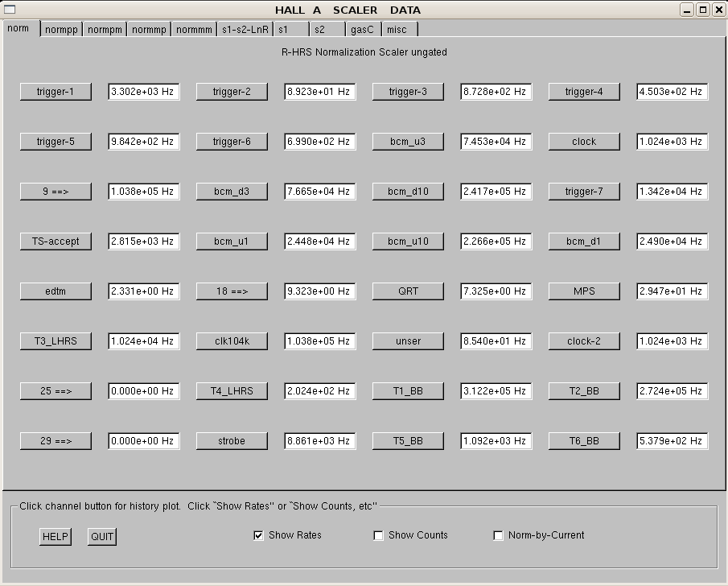Maximize the Hall A Scaler Data window
Screen dimensions: 728x586
703,10
